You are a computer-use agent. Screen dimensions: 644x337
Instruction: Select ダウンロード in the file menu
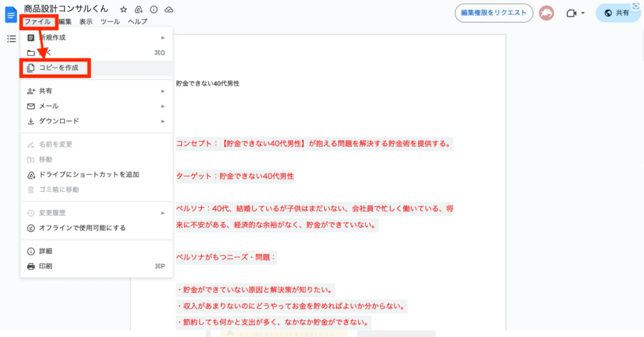pyautogui.click(x=96, y=121)
